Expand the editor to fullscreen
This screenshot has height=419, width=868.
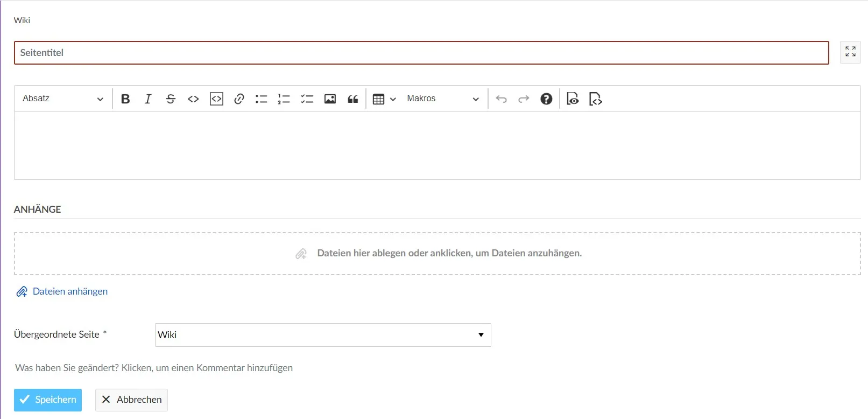coord(850,52)
